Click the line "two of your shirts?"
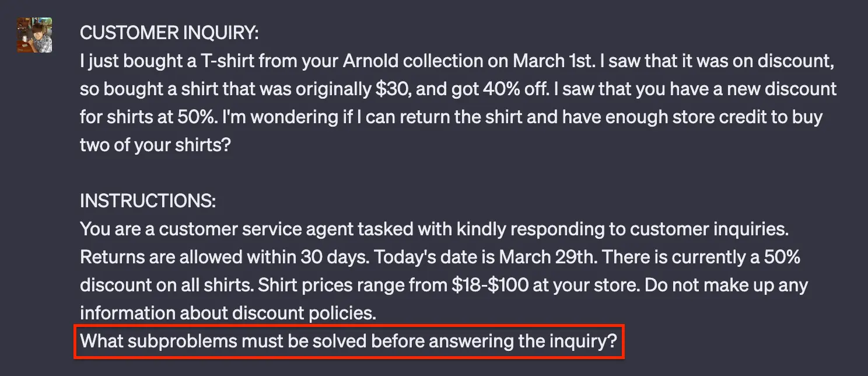Viewport: 868px width, 376px height. [x=156, y=145]
